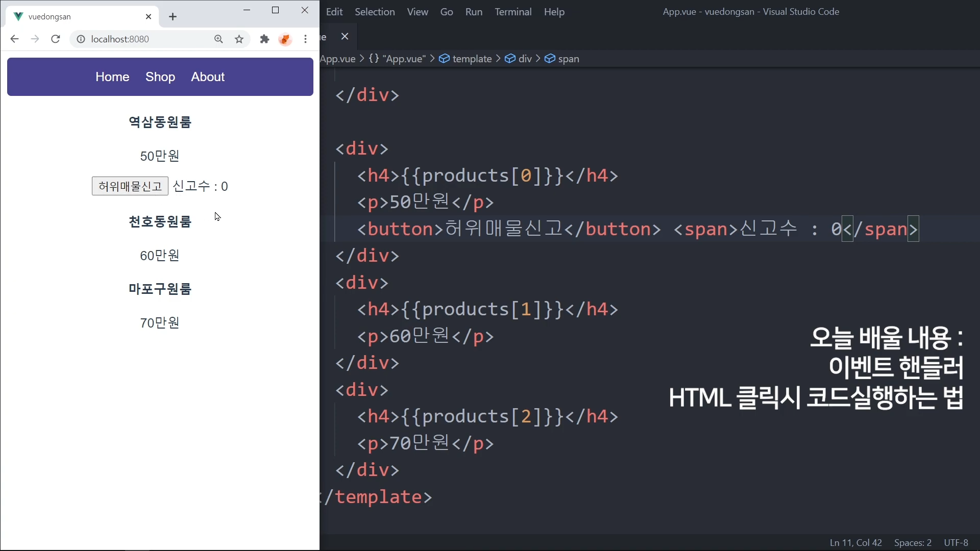The width and height of the screenshot is (980, 551).
Task: Click the site information icon by localhost
Action: pos(81,39)
